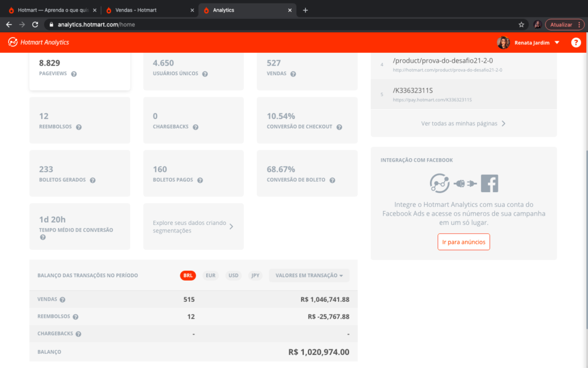This screenshot has width=588, height=368.
Task: Open the help question mark in header
Action: (x=575, y=43)
